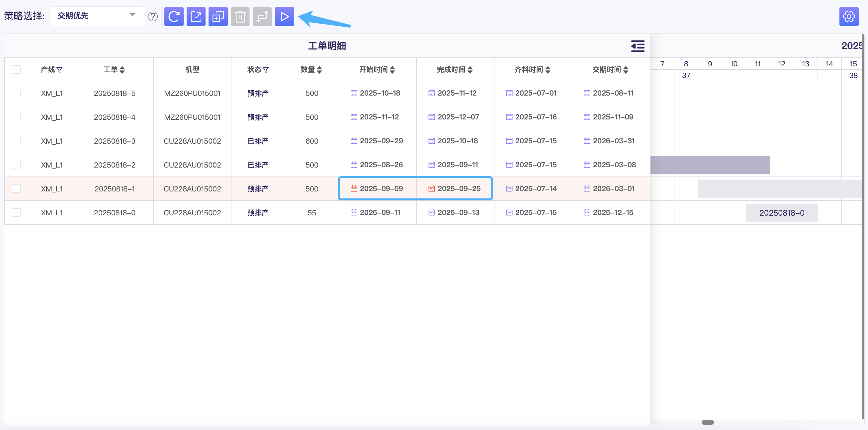Click the 2025-09-09 start date cell
Image resolution: width=868 pixels, height=430 pixels.
[381, 188]
